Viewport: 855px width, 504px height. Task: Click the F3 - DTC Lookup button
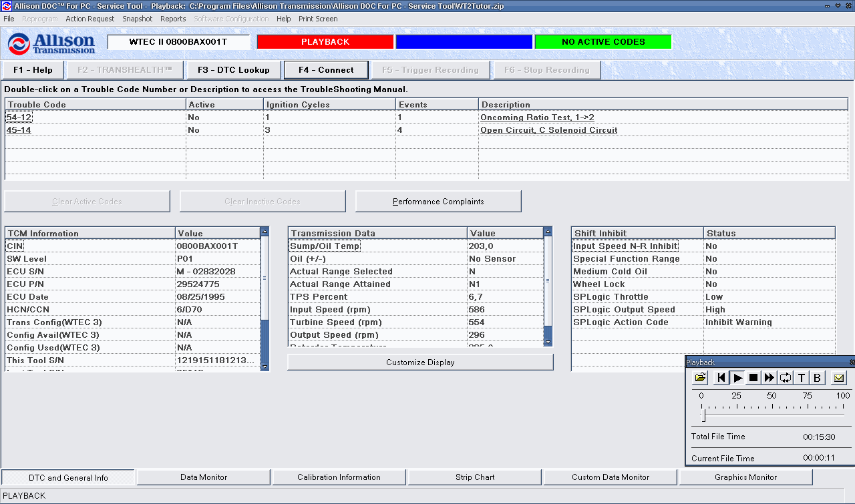tap(234, 69)
